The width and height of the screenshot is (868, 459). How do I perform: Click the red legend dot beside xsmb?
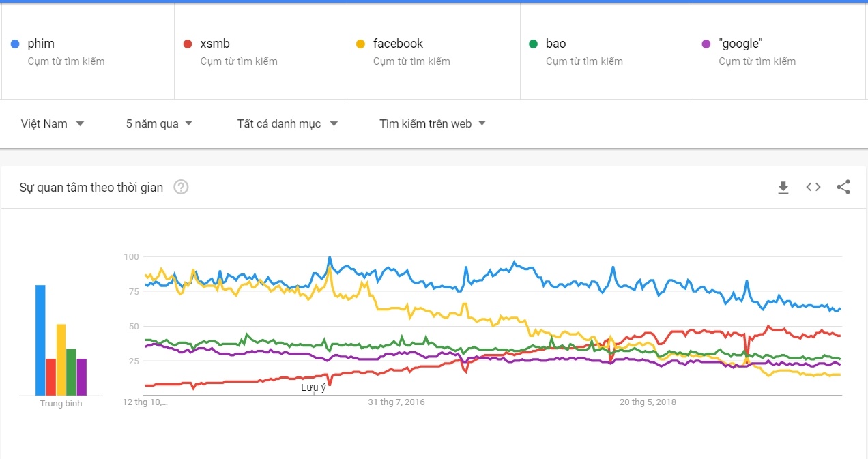click(x=188, y=43)
